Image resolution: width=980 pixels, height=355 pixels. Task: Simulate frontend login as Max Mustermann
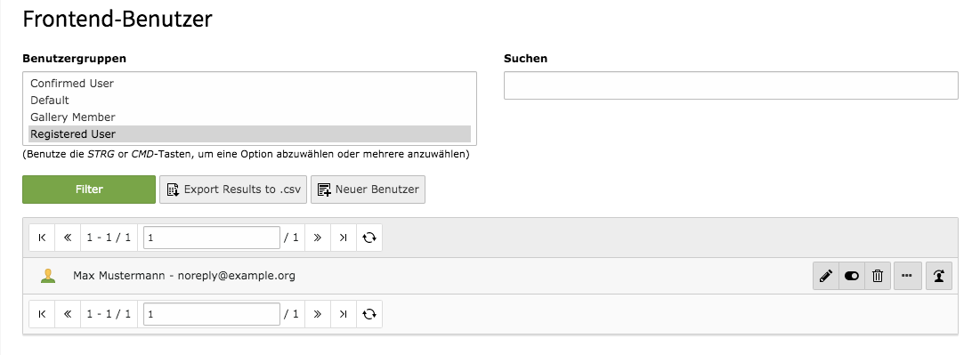tap(939, 276)
